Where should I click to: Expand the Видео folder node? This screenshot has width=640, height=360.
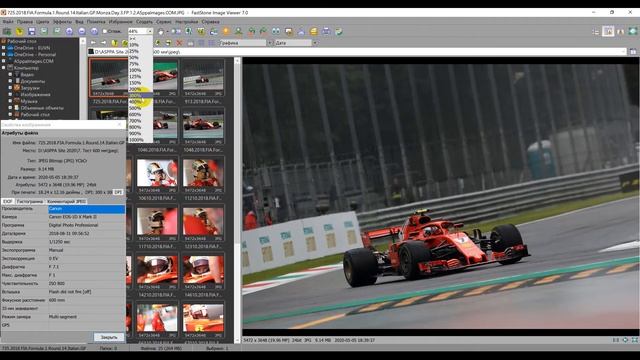(x=10, y=74)
